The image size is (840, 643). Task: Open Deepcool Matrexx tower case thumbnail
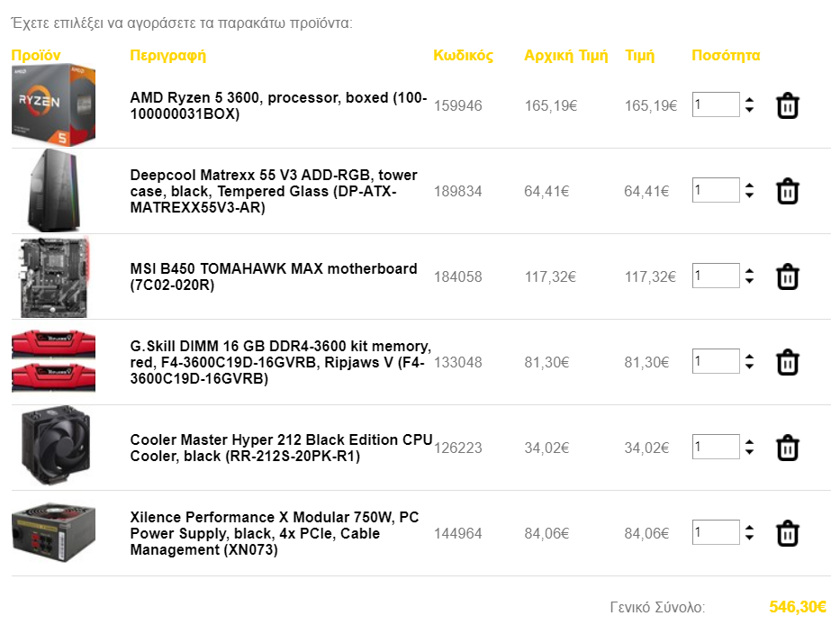pos(54,190)
